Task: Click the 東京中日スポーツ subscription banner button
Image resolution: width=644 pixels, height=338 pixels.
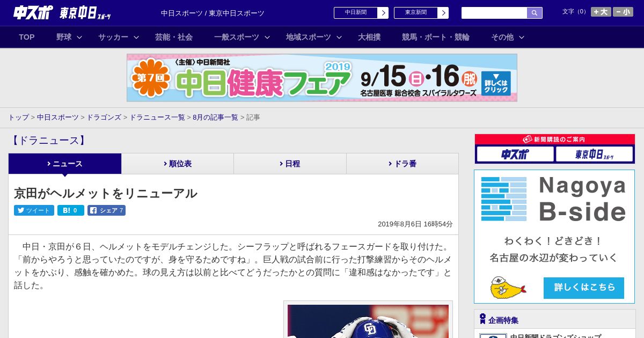Action: click(594, 155)
